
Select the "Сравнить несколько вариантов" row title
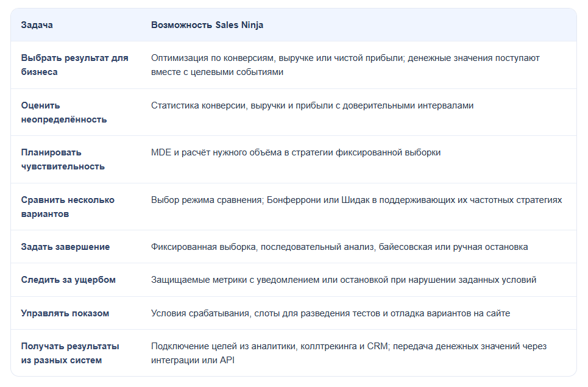68,207
